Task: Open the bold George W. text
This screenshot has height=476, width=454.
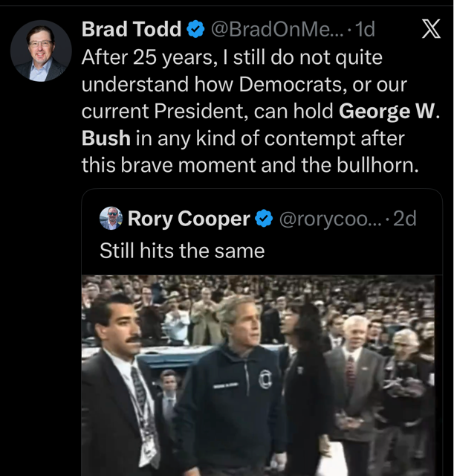Action: pos(389,111)
